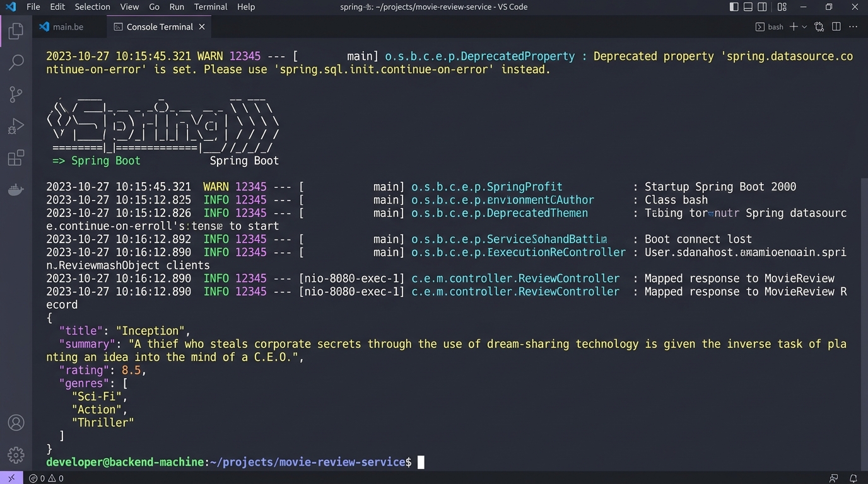868x484 pixels.
Task: Open the View menu
Action: (129, 7)
